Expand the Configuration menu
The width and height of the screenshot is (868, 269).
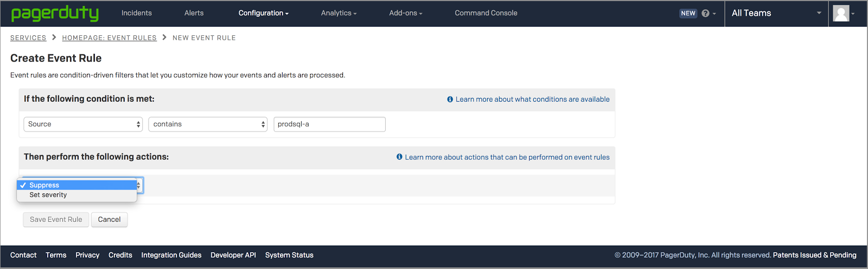coord(263,13)
